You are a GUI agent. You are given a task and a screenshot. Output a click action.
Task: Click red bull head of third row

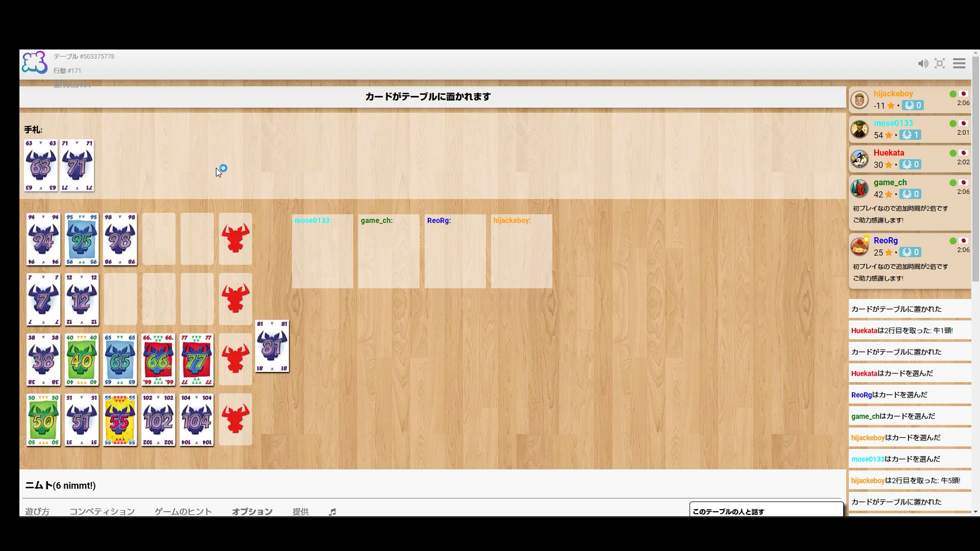click(x=235, y=359)
